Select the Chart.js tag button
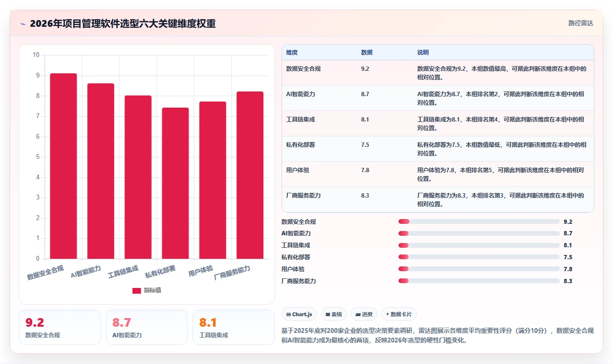Viewport: 613px width, 364px height. pyautogui.click(x=299, y=314)
